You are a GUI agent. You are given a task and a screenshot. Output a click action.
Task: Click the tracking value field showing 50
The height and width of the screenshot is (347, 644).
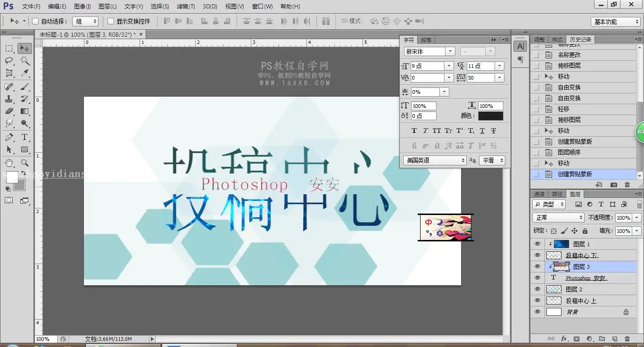click(x=480, y=78)
